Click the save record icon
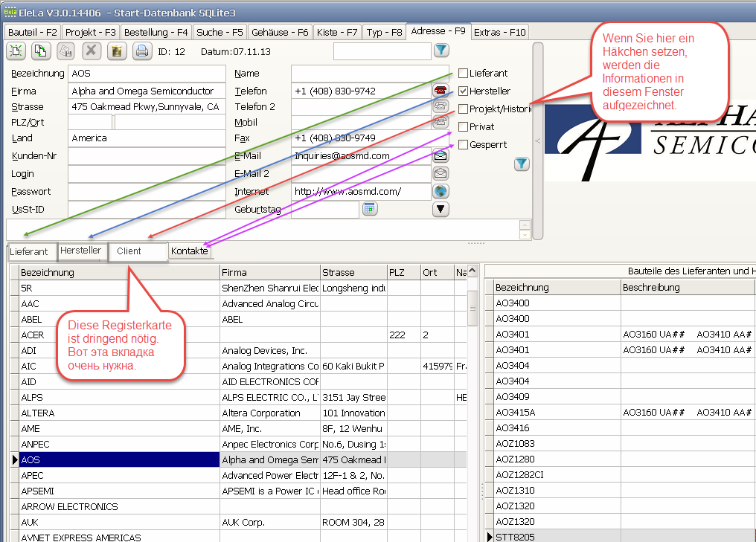Image resolution: width=756 pixels, height=542 pixels. click(66, 51)
